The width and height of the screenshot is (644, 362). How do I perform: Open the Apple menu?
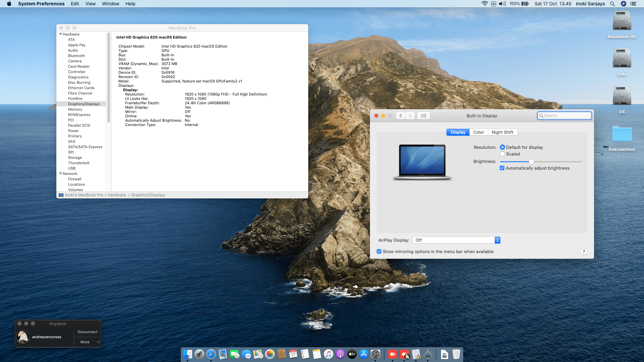tap(9, 4)
